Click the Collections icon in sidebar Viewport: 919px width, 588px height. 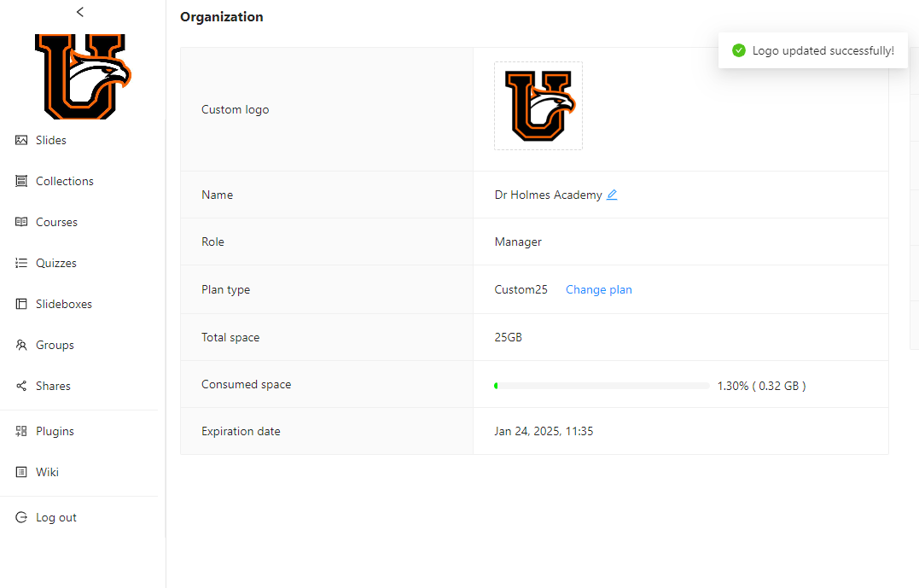coord(21,181)
